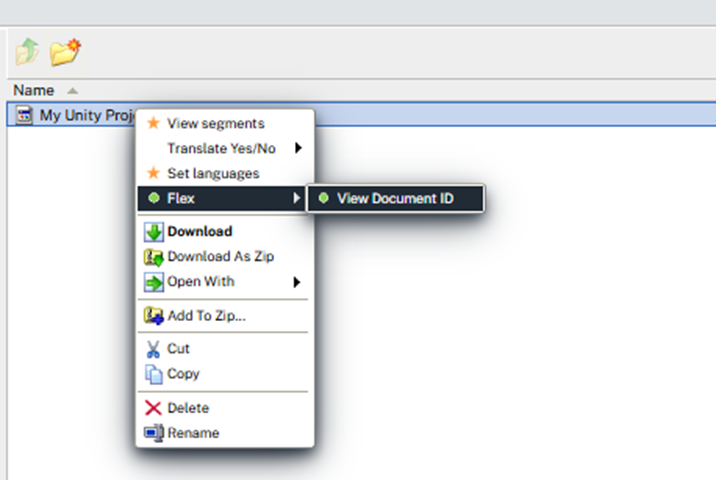Viewport: 716px width, 480px height.
Task: Sort by the Name column header
Action: (34, 90)
